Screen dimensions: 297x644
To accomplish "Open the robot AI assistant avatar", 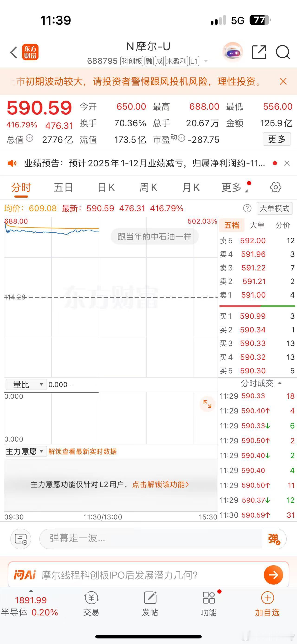I will pos(232,52).
